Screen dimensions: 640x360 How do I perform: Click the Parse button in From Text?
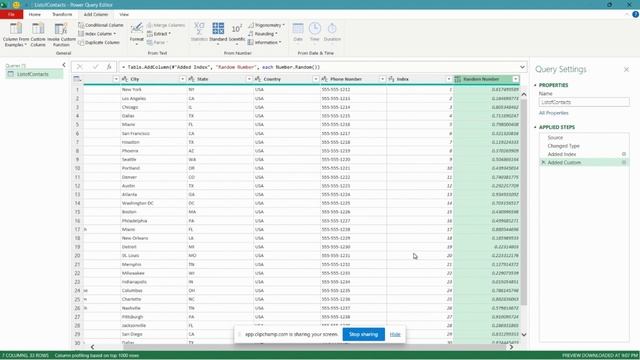click(x=156, y=42)
